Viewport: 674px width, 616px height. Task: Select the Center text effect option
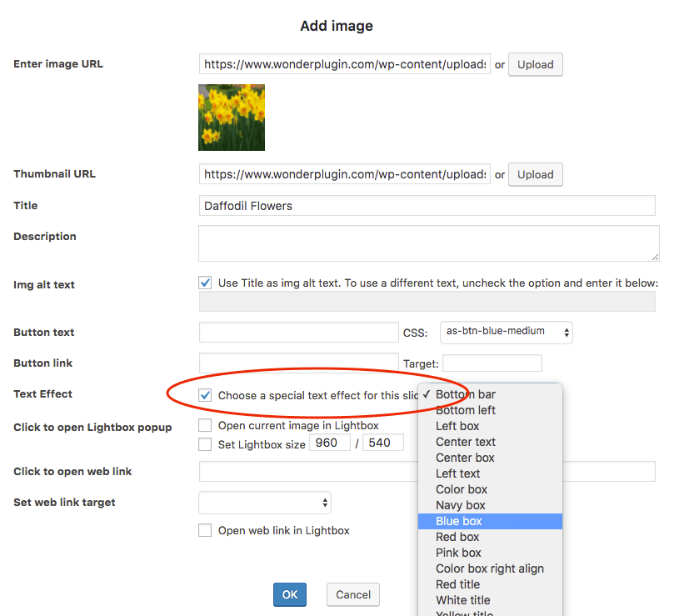click(465, 441)
